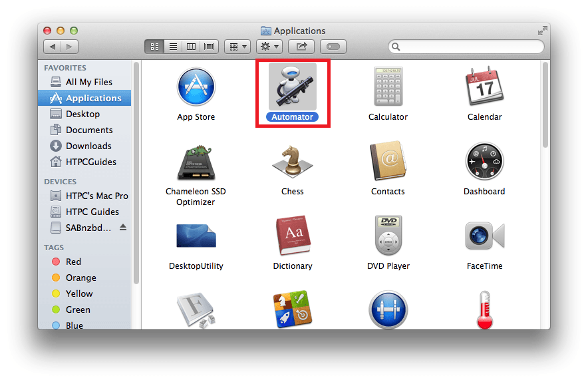Image resolution: width=588 pixels, height=382 pixels.
Task: Click the Share toolbar button
Action: click(x=301, y=47)
